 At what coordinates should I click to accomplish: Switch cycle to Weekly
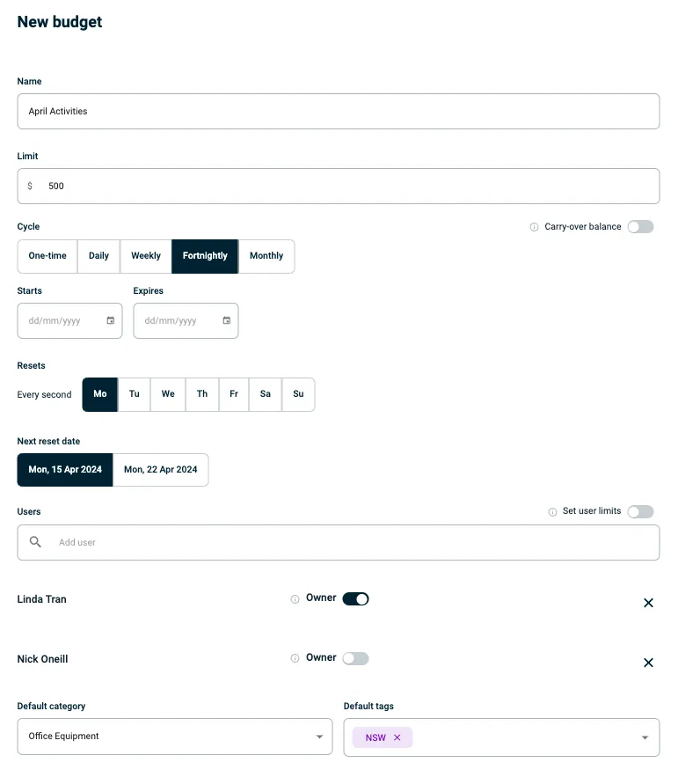(146, 256)
